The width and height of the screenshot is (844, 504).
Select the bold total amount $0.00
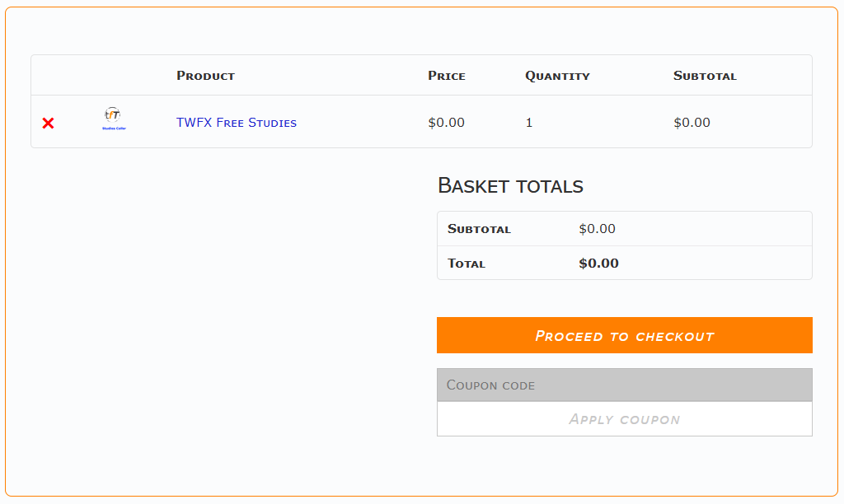(x=598, y=264)
